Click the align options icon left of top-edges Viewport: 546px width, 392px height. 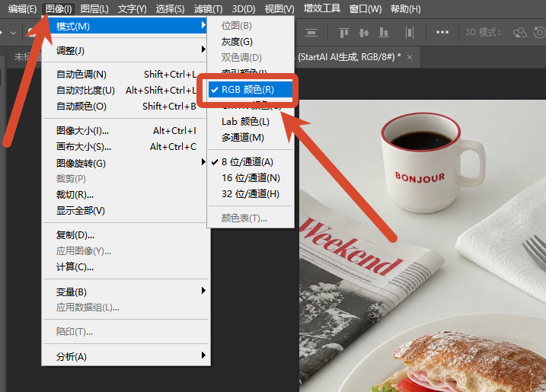311,33
